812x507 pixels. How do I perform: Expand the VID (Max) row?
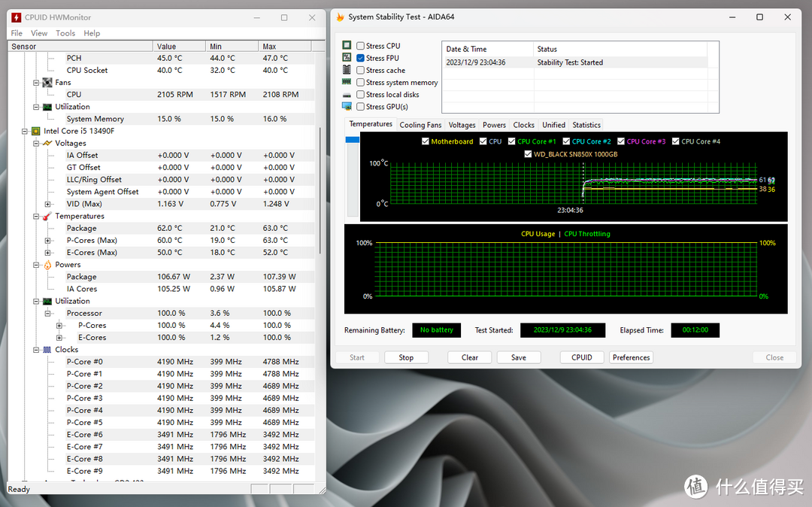(47, 204)
